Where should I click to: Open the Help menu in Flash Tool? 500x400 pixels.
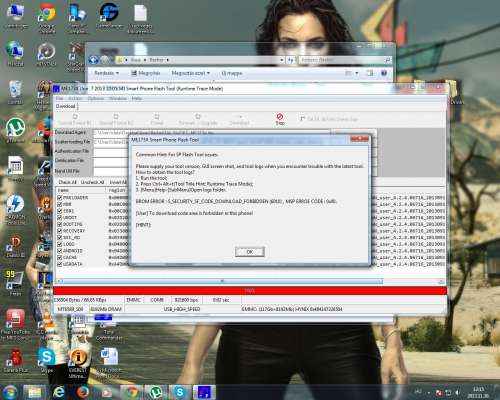coord(137,98)
